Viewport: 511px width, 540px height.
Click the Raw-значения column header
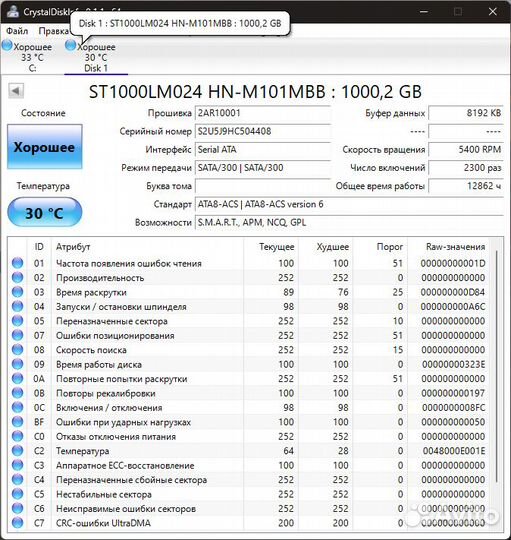pos(449,247)
